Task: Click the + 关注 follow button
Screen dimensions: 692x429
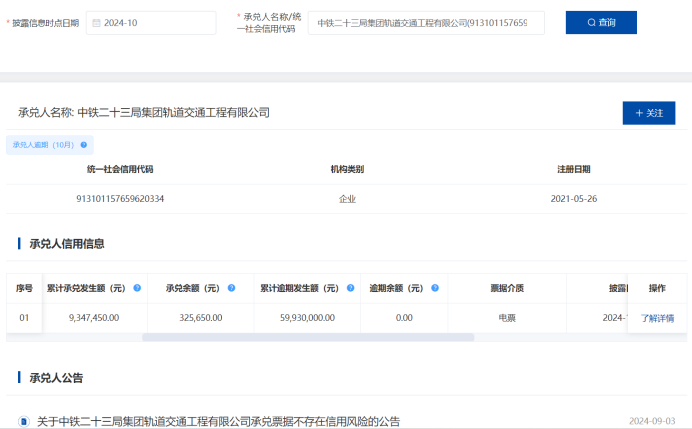Action: pos(649,113)
